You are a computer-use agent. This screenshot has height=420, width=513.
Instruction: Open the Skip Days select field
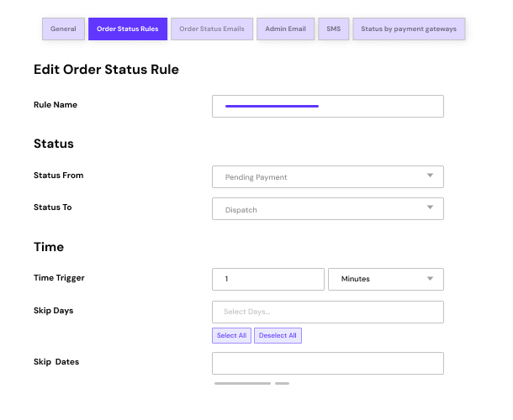pyautogui.click(x=328, y=312)
